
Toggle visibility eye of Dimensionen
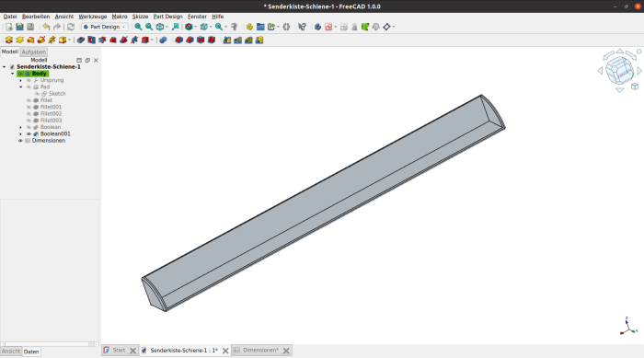point(20,141)
